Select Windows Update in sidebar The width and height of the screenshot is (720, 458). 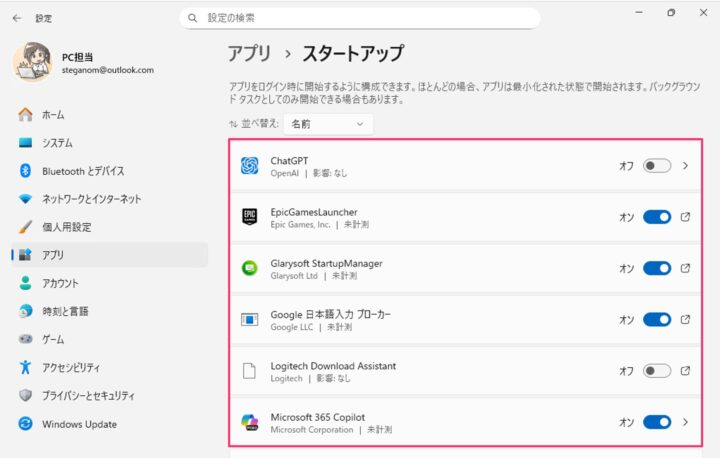[78, 424]
